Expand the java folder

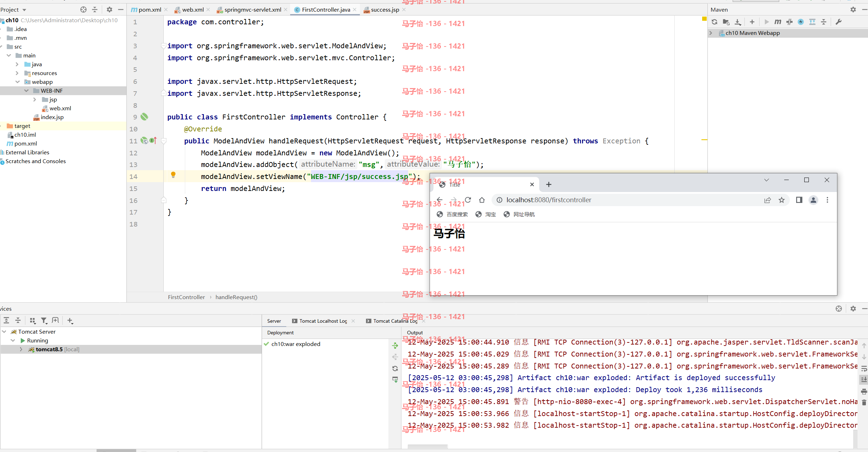tap(17, 64)
